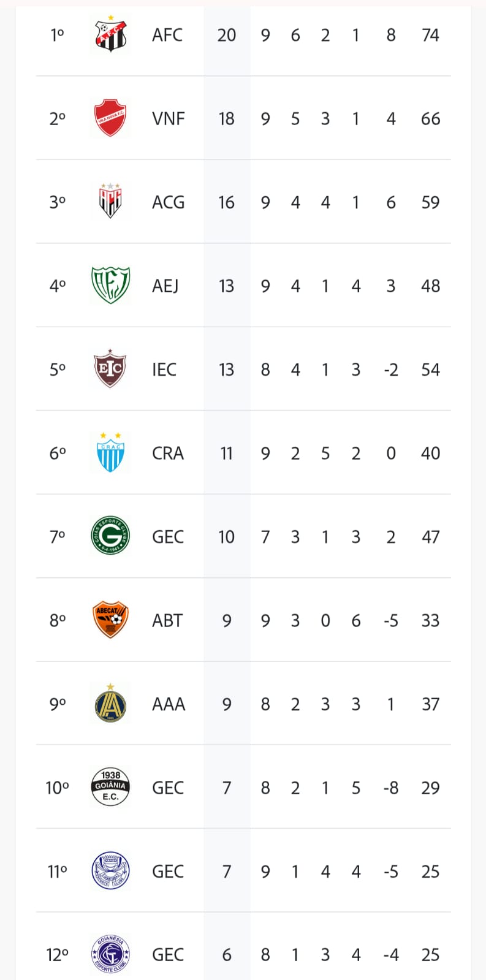Open the AFC team name
Image resolution: width=486 pixels, height=980 pixels.
pos(167,35)
